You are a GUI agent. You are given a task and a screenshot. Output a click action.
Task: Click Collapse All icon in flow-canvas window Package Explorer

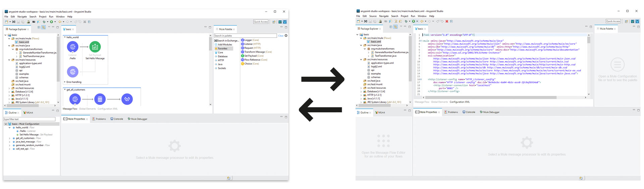point(39,27)
